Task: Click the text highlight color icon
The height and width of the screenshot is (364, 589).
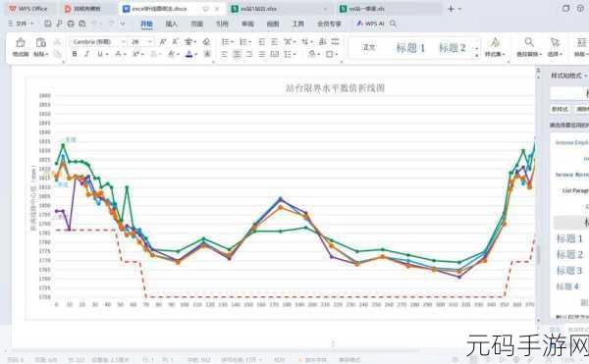Action: click(x=172, y=54)
